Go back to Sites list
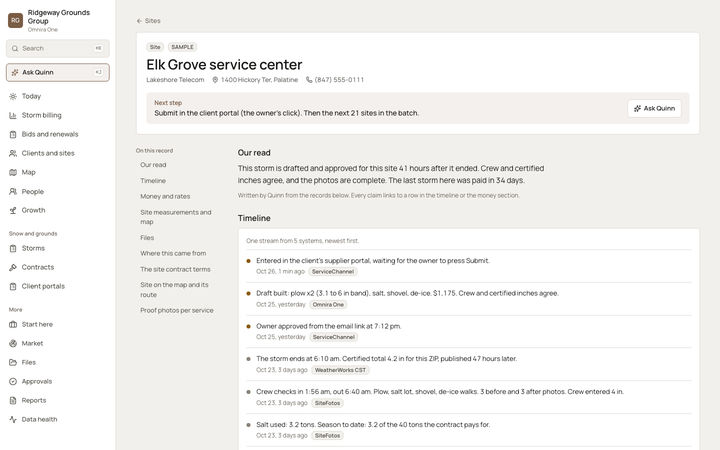The image size is (720, 450). click(148, 21)
